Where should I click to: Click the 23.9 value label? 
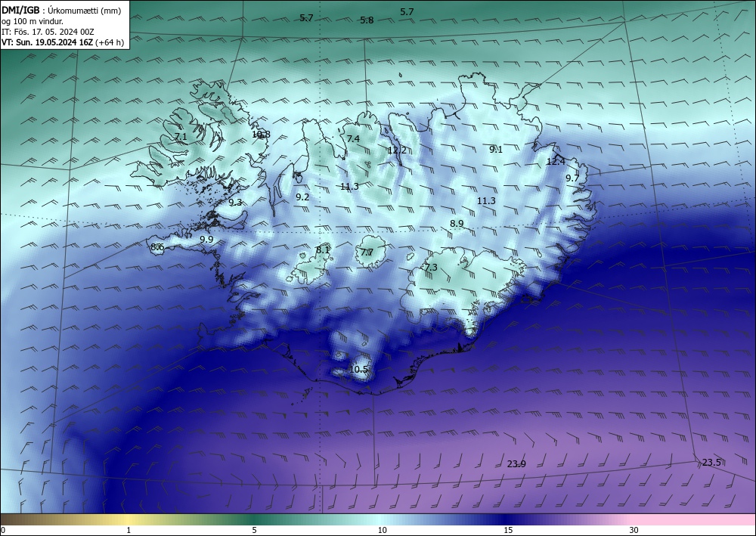coord(516,464)
